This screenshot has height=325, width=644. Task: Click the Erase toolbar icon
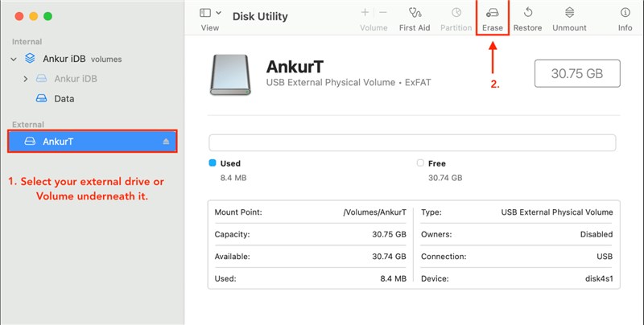[492, 14]
